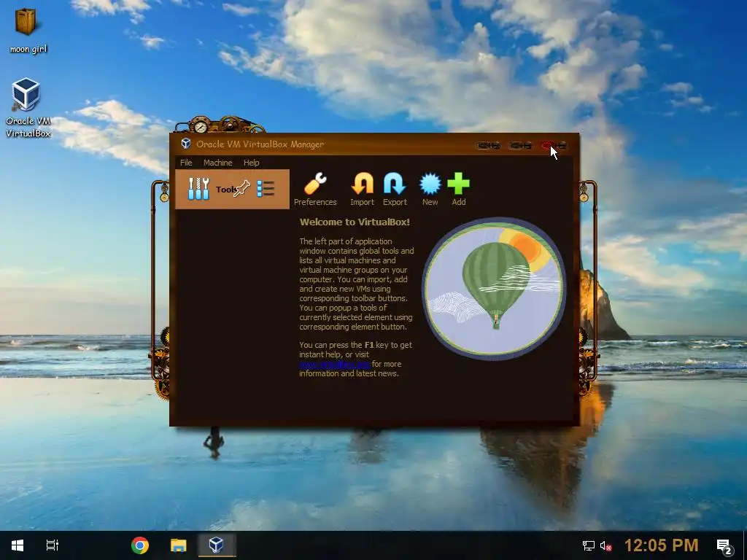Click the pin icon beside Tools
This screenshot has width=747, height=560.
point(242,189)
